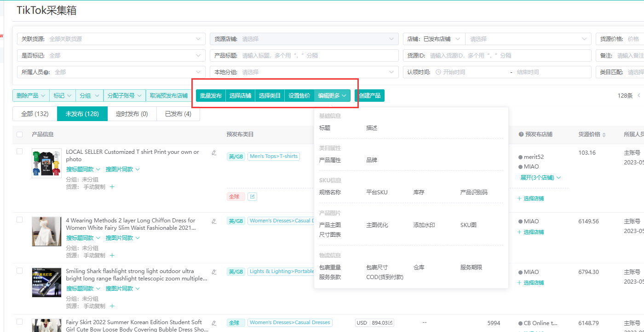This screenshot has width=644, height=332.
Task: Click 创建产品 button
Action: pyautogui.click(x=369, y=96)
